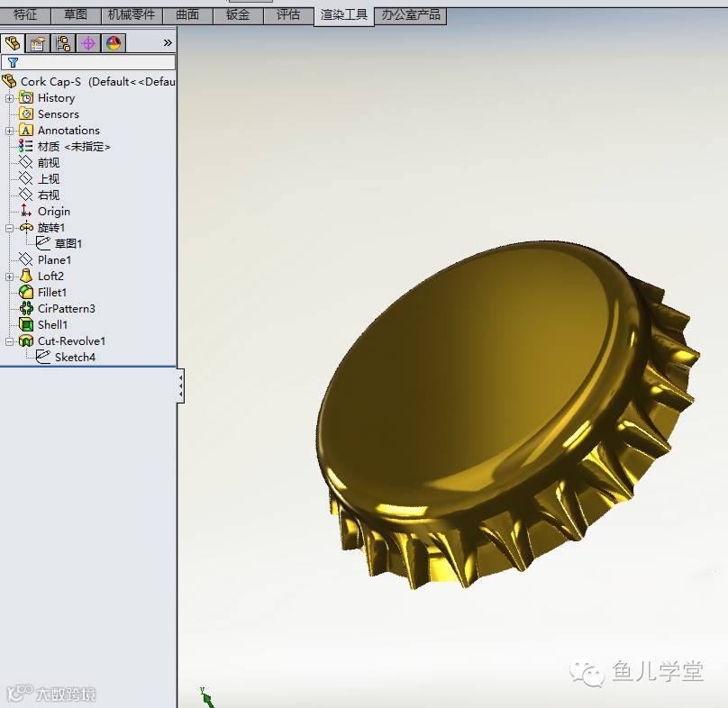Switch to the 评估 tab

(288, 15)
